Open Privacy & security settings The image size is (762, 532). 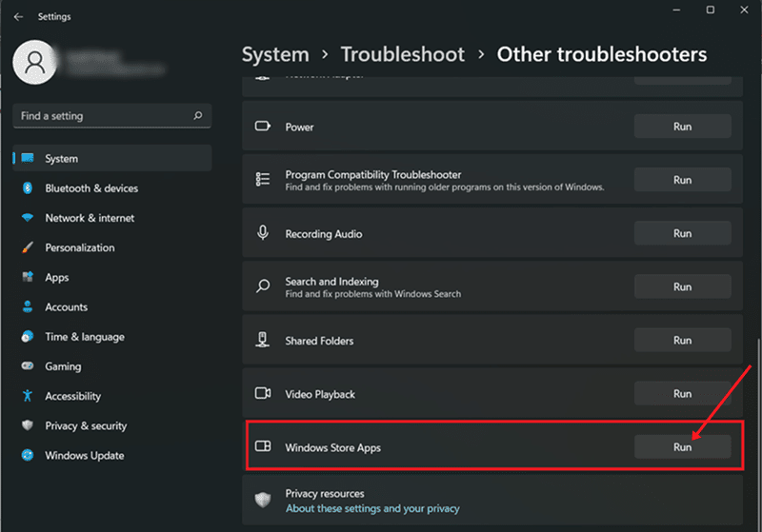(86, 426)
